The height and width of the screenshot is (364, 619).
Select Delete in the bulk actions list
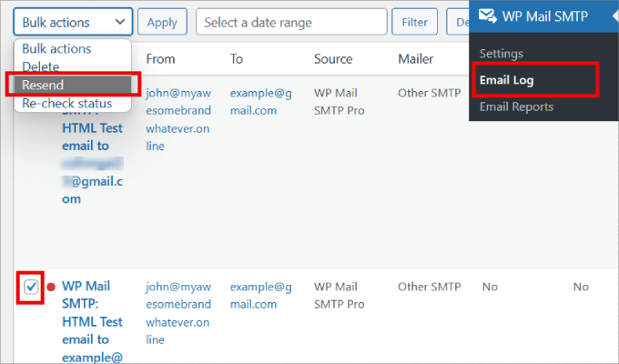pos(41,66)
